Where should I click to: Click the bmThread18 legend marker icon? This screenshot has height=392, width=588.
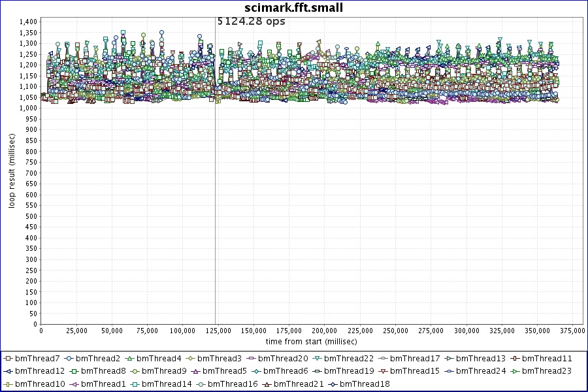tap(332, 384)
